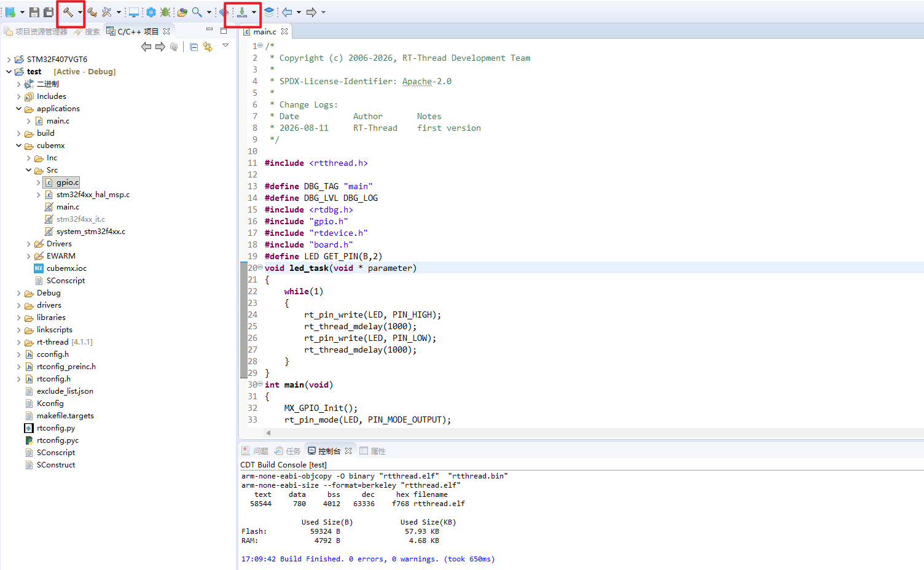The height and width of the screenshot is (570, 924).
Task: Expand the Inc folder
Action: click(28, 158)
